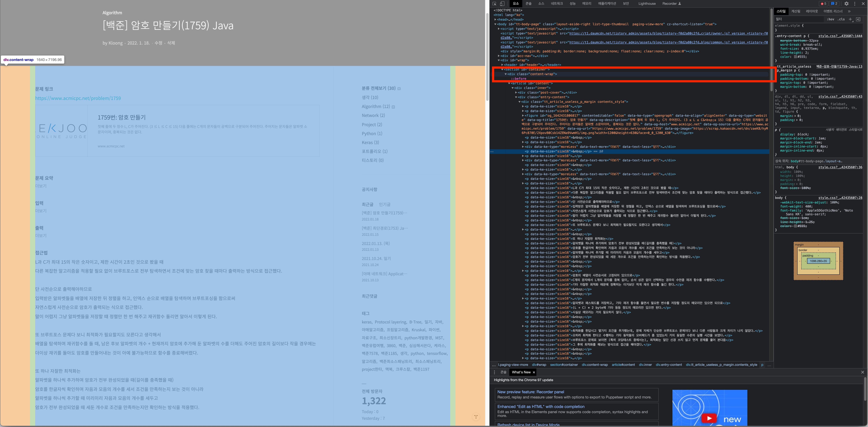Switch to the 네트워크 panel tab
The width and height of the screenshot is (868, 427).
click(557, 4)
